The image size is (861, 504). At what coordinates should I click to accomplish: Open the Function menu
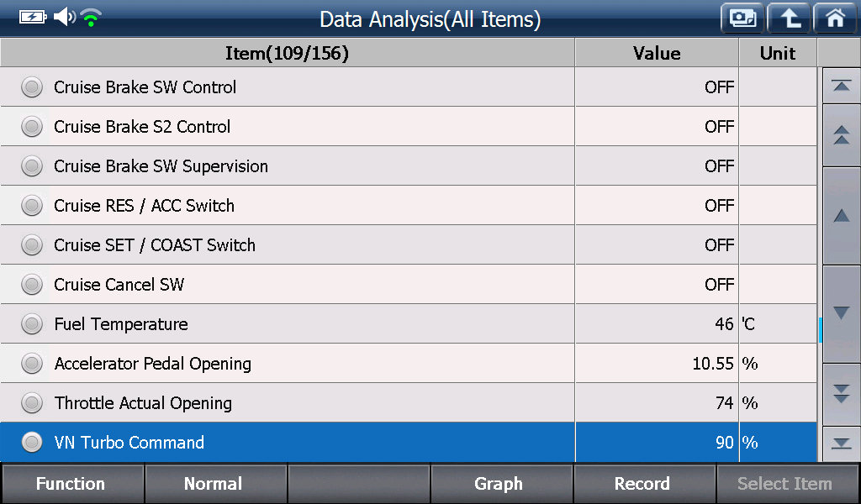click(x=72, y=483)
